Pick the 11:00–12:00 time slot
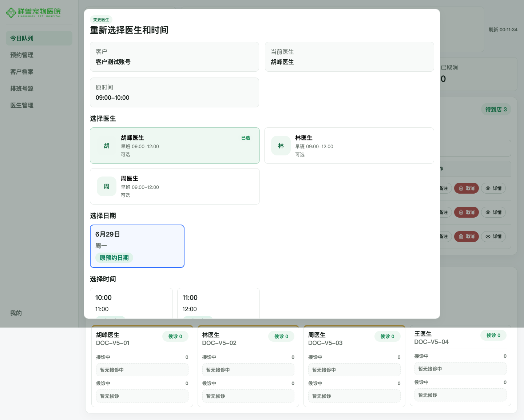The height and width of the screenshot is (420, 524). point(218,303)
